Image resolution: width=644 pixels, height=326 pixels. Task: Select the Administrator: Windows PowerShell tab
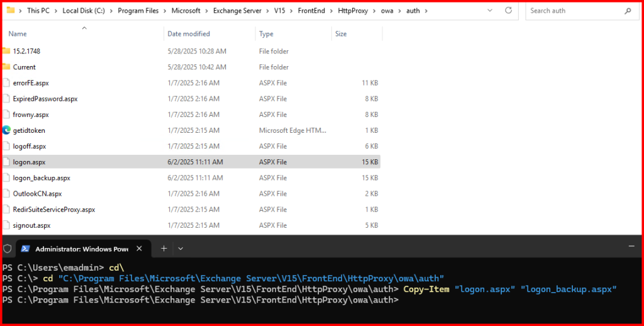[75, 249]
